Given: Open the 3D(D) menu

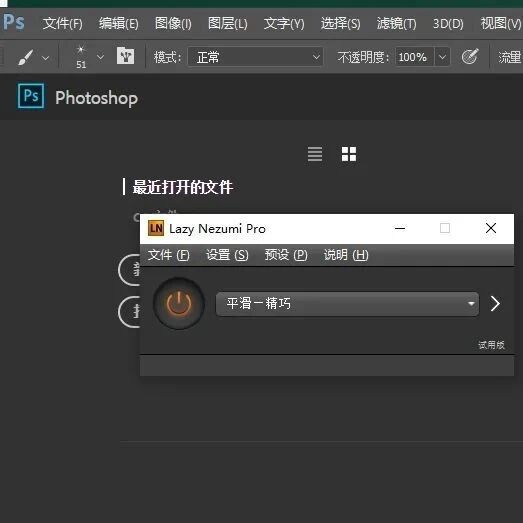Looking at the screenshot, I should [448, 24].
